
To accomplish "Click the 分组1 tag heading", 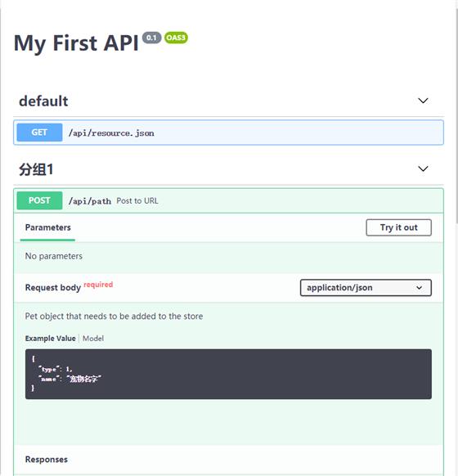I will click(36, 169).
